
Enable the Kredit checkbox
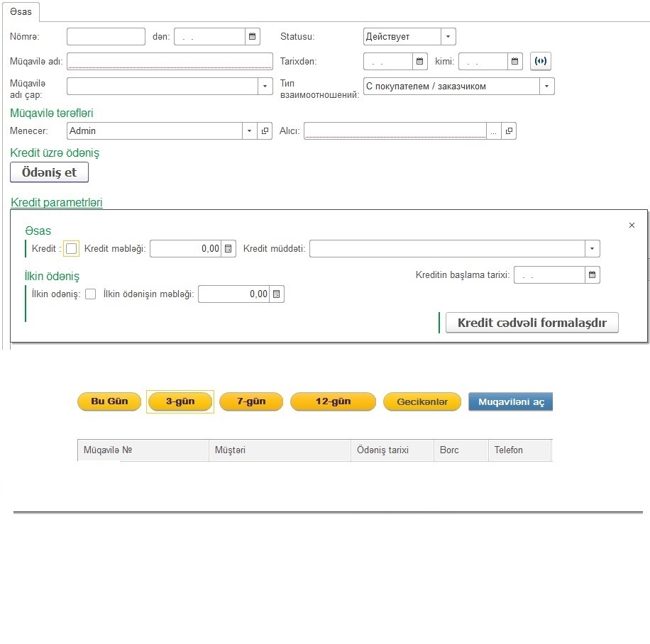click(71, 249)
